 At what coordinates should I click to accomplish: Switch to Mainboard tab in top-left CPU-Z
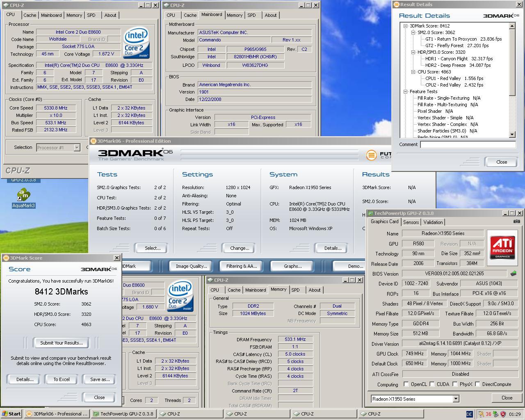pos(51,15)
